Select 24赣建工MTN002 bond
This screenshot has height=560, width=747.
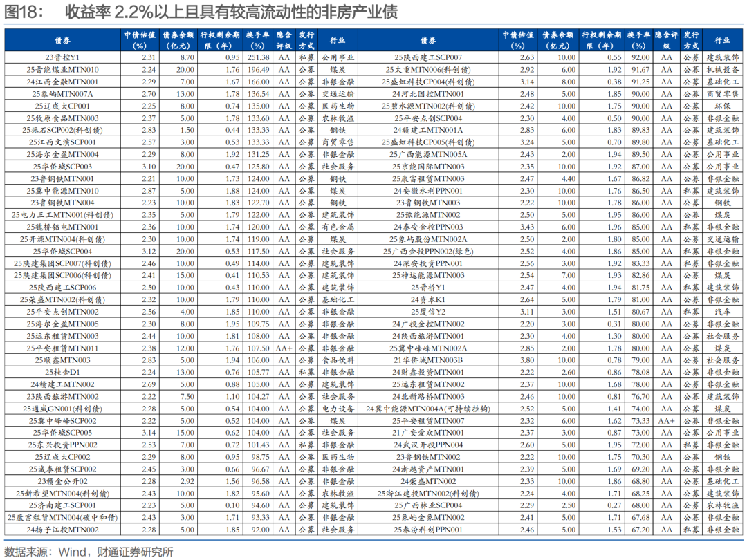[x=62, y=384]
